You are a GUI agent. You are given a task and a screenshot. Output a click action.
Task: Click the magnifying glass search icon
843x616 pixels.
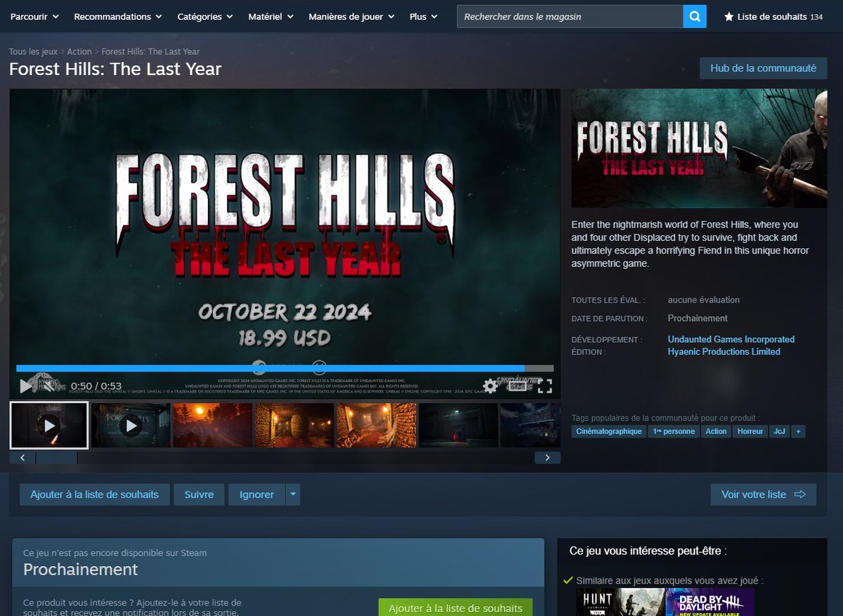point(694,16)
